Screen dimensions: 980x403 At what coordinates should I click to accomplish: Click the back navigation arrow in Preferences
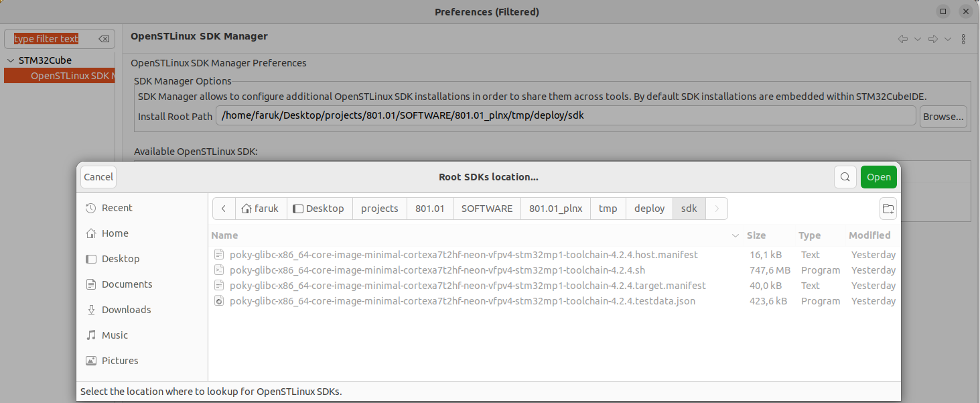click(x=902, y=39)
